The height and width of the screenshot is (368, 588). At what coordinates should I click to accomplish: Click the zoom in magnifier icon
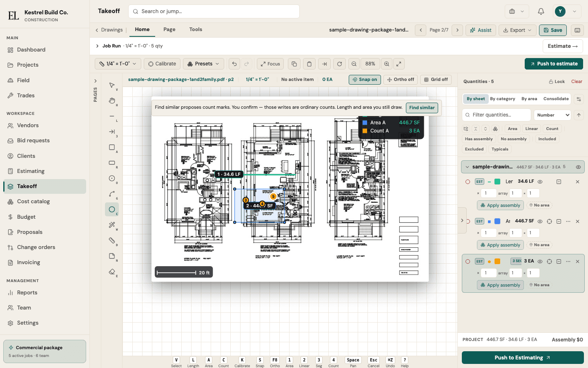point(387,64)
